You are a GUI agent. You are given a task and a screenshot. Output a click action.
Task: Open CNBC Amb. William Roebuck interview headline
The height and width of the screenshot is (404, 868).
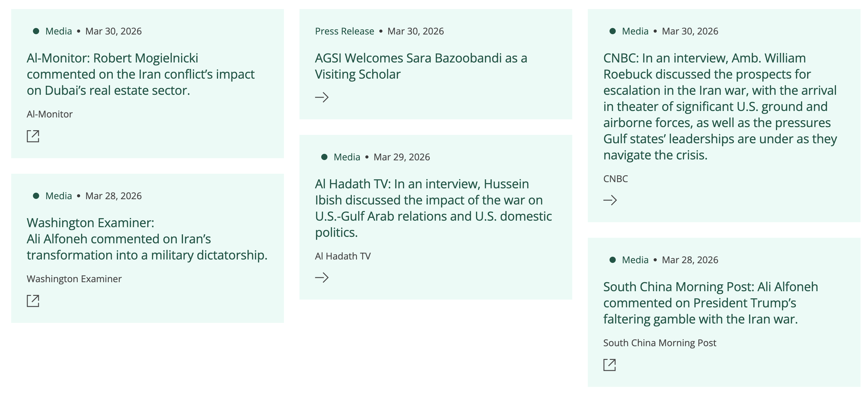point(720,107)
